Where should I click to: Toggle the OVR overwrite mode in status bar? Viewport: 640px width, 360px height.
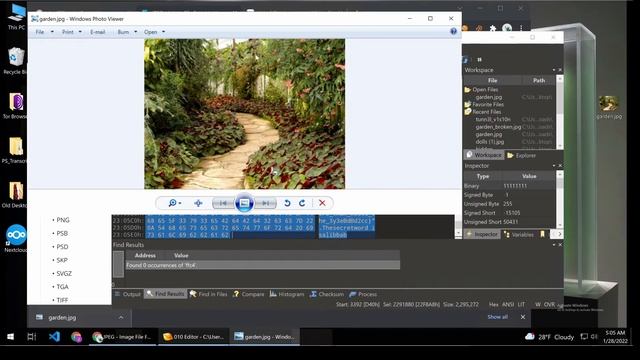[x=549, y=304]
